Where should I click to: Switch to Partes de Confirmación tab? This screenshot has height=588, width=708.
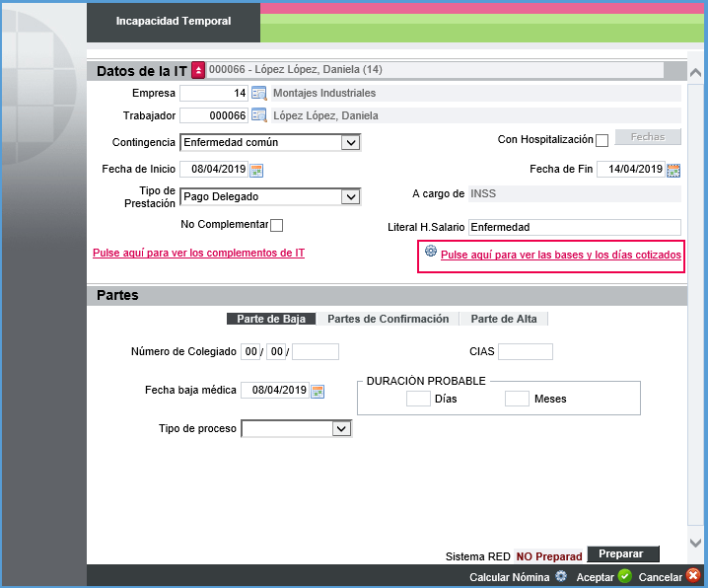coord(388,319)
